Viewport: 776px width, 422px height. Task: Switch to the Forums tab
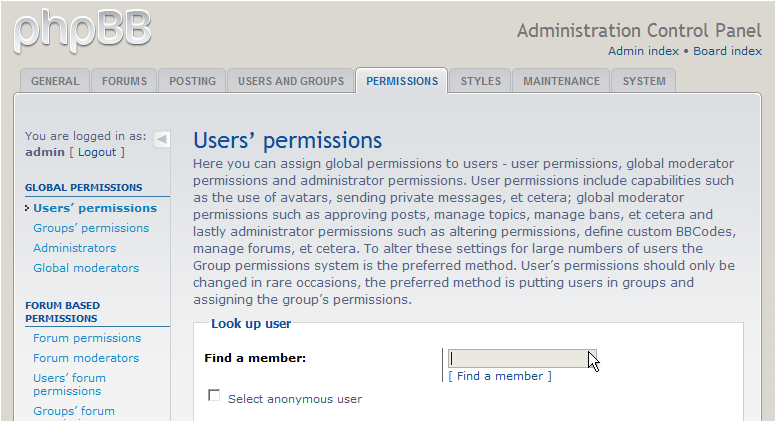click(124, 81)
